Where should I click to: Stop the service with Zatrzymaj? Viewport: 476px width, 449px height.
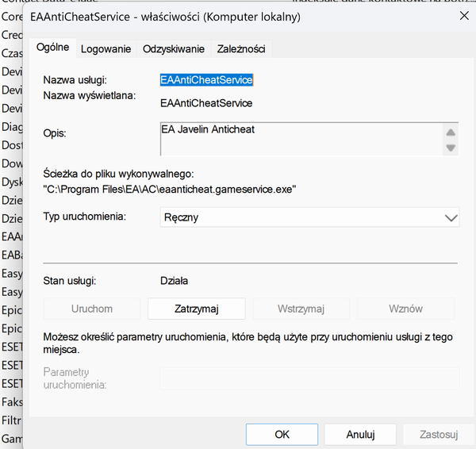(196, 309)
